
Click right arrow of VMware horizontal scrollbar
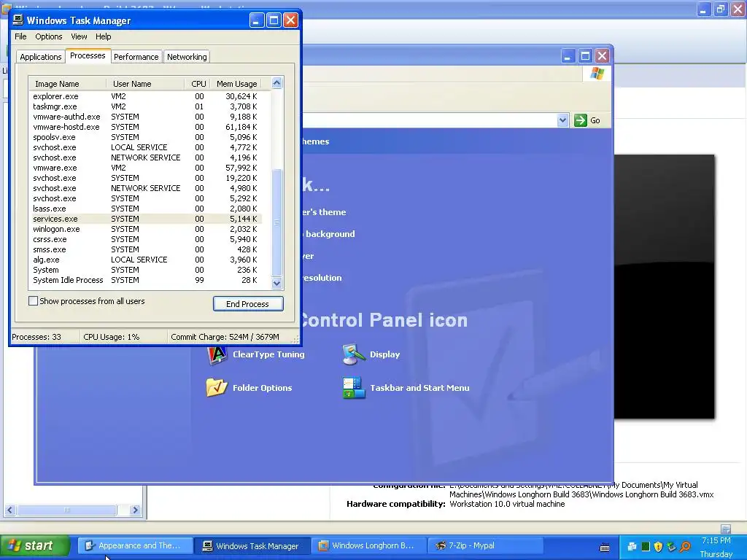pyautogui.click(x=135, y=510)
